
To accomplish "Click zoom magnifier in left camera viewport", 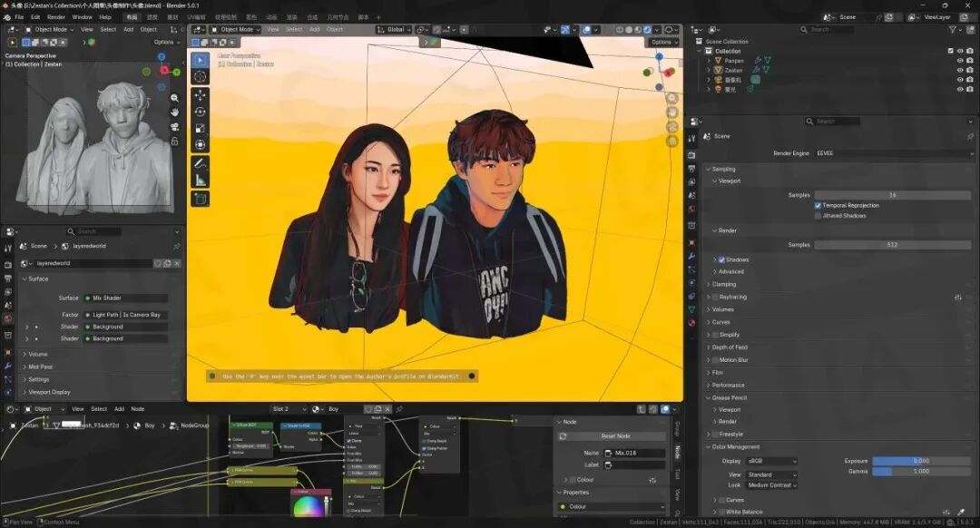I will pos(174,98).
